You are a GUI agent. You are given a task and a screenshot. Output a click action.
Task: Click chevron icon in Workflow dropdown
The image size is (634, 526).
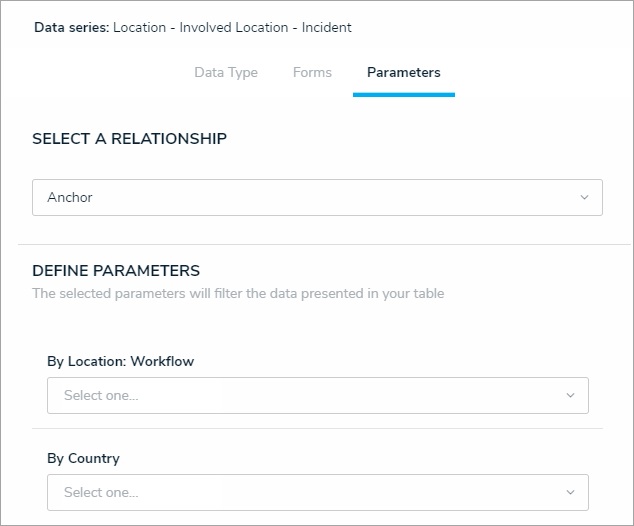pos(571,395)
